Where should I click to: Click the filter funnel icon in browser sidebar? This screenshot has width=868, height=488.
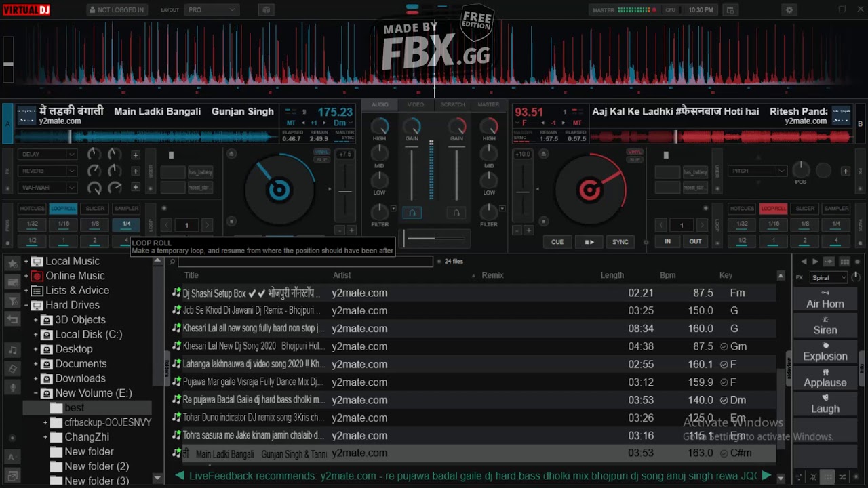click(12, 300)
